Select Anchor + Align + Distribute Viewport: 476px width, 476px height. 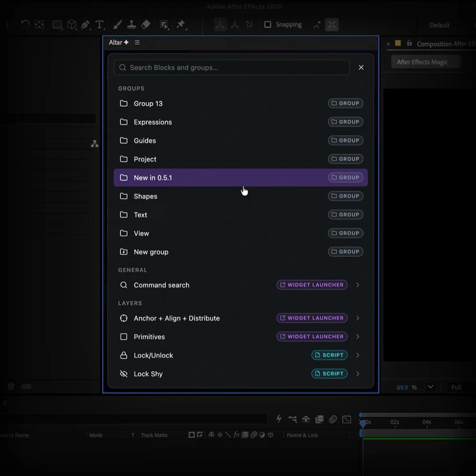pos(241,318)
